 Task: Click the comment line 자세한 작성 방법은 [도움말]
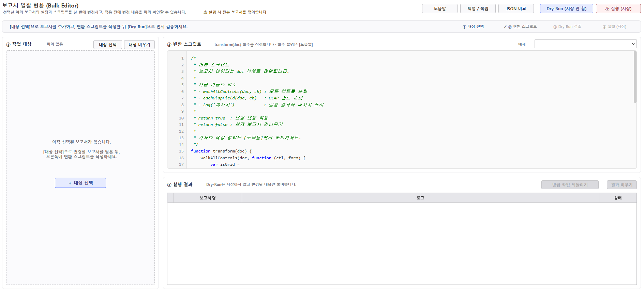(247, 138)
